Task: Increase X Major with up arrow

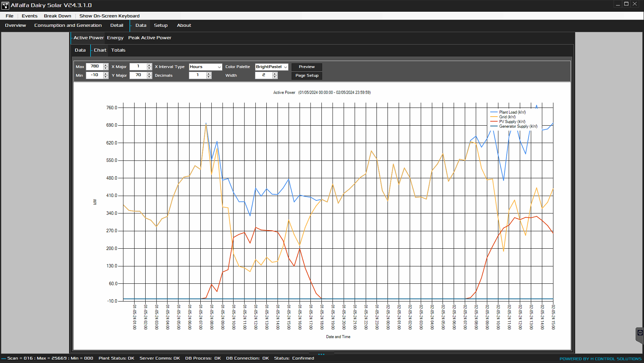Action: (x=149, y=65)
